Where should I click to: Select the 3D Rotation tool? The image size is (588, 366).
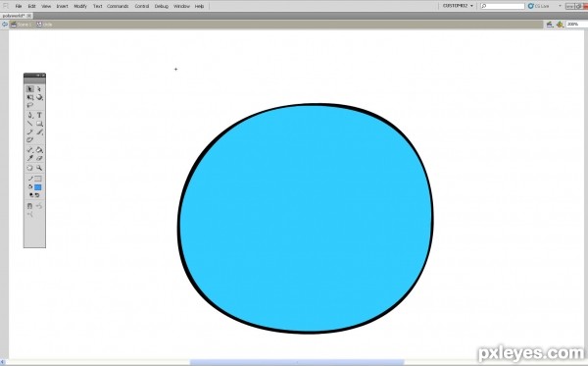point(39,97)
